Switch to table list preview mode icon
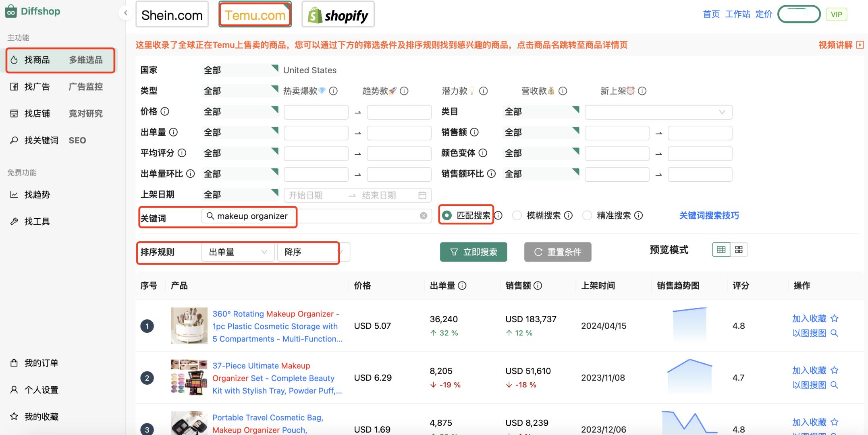 tap(721, 250)
